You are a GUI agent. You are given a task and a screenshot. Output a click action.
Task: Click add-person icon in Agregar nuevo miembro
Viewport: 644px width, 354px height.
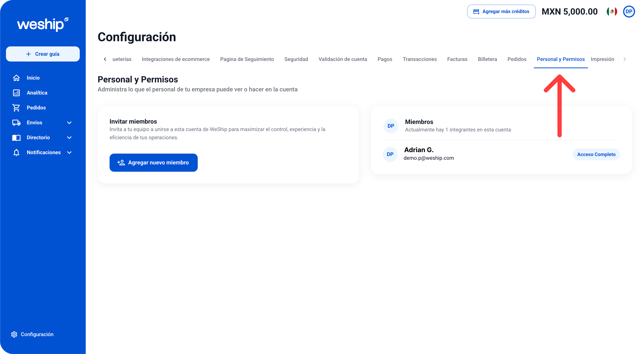pyautogui.click(x=121, y=163)
